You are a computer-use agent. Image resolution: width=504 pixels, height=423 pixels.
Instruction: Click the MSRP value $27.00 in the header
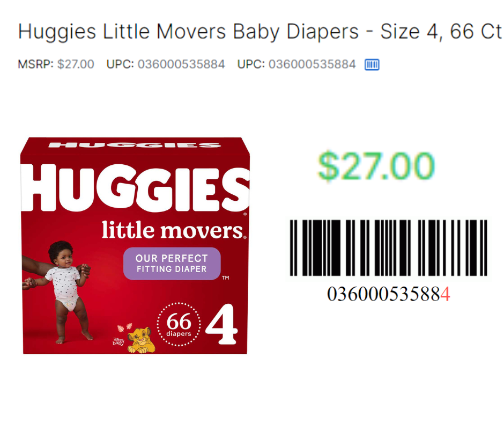[x=76, y=64]
